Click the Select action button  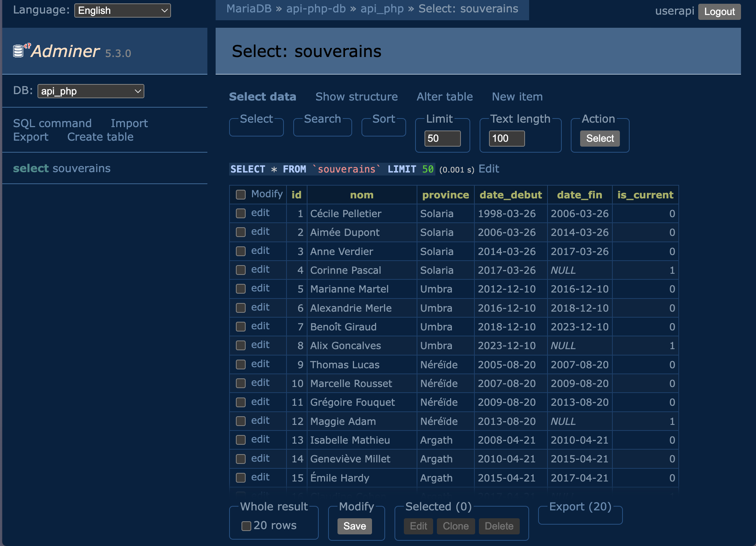tap(600, 138)
